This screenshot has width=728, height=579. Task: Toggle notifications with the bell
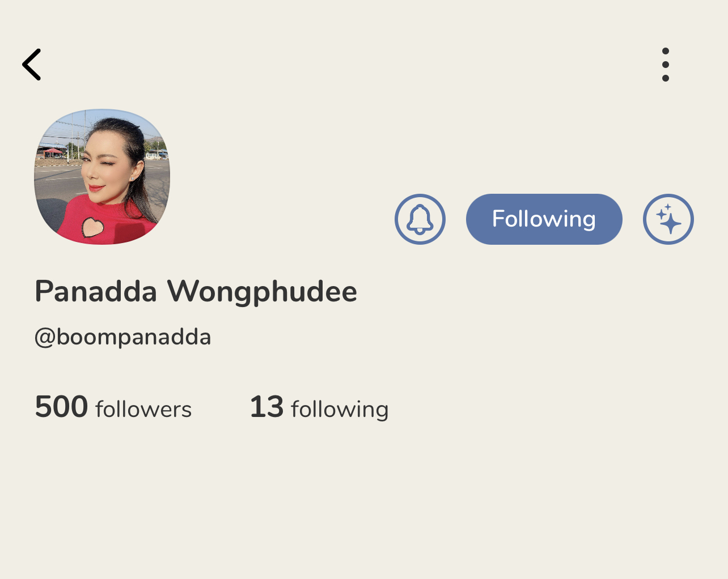coord(420,219)
